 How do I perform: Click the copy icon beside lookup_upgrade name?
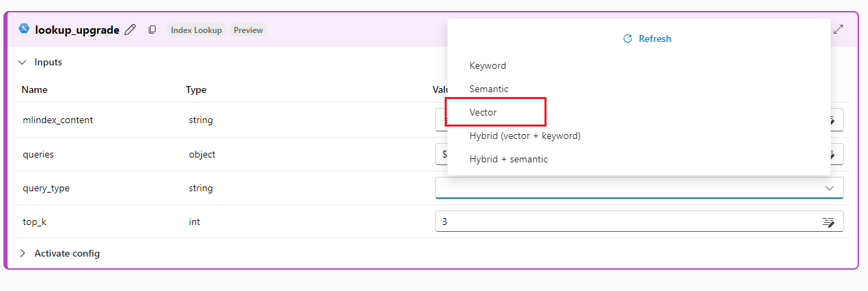point(152,30)
